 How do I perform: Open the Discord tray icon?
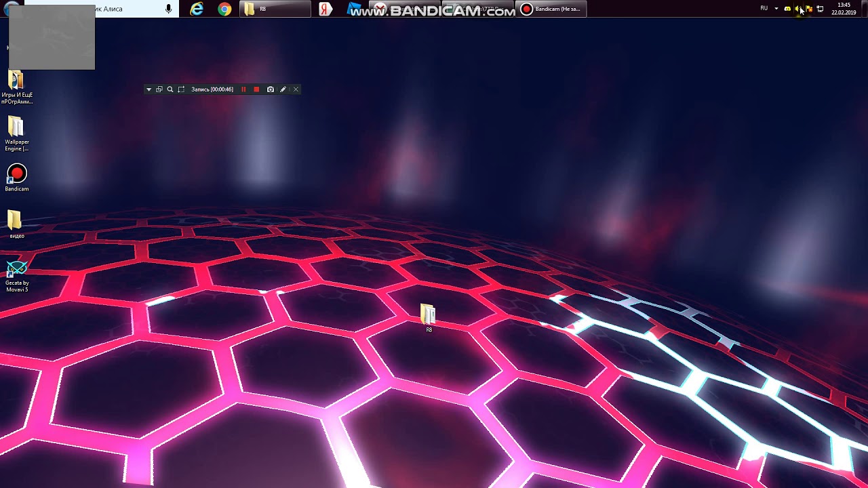[787, 9]
